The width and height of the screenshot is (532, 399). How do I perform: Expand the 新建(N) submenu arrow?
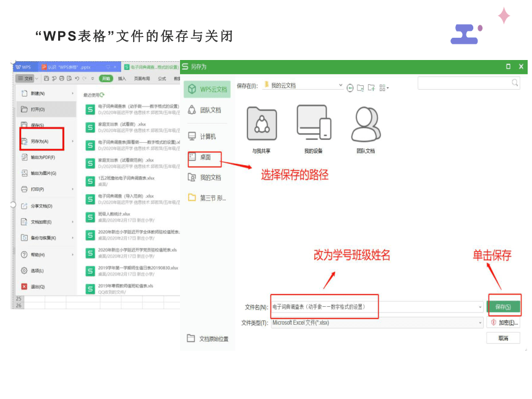(72, 93)
